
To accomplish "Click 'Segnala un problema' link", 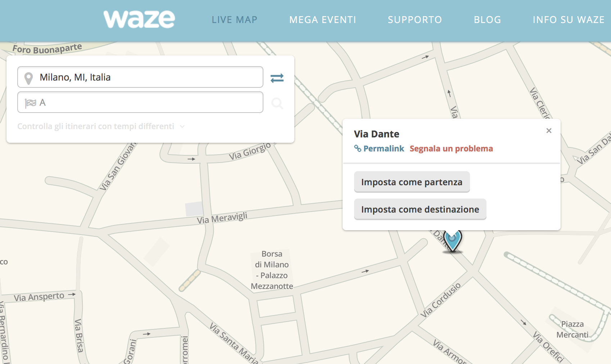I will (451, 149).
